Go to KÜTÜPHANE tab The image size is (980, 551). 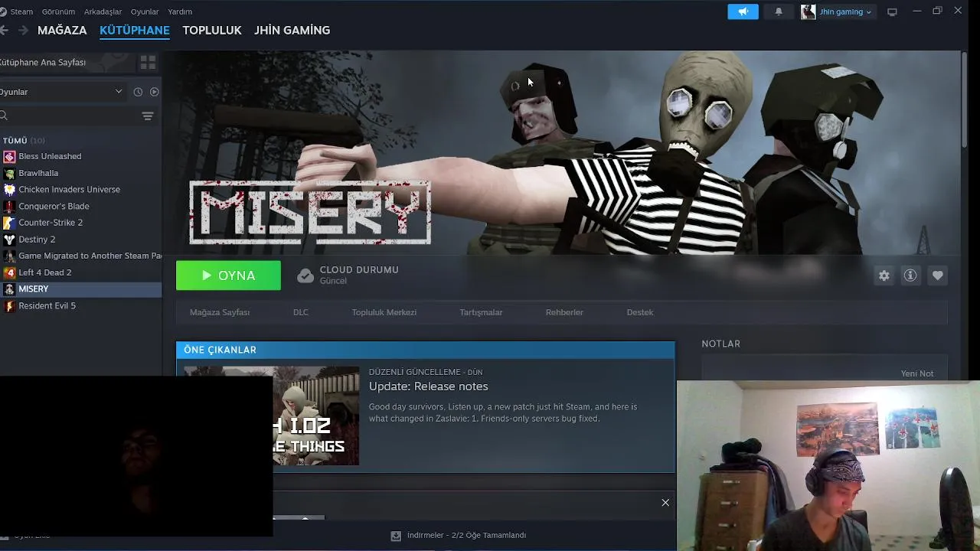135,30
